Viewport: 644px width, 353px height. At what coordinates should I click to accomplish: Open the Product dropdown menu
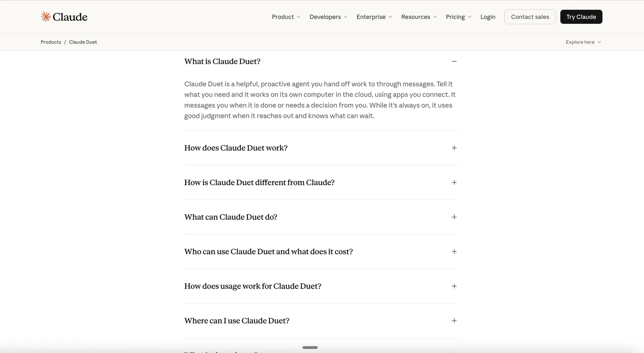[286, 17]
